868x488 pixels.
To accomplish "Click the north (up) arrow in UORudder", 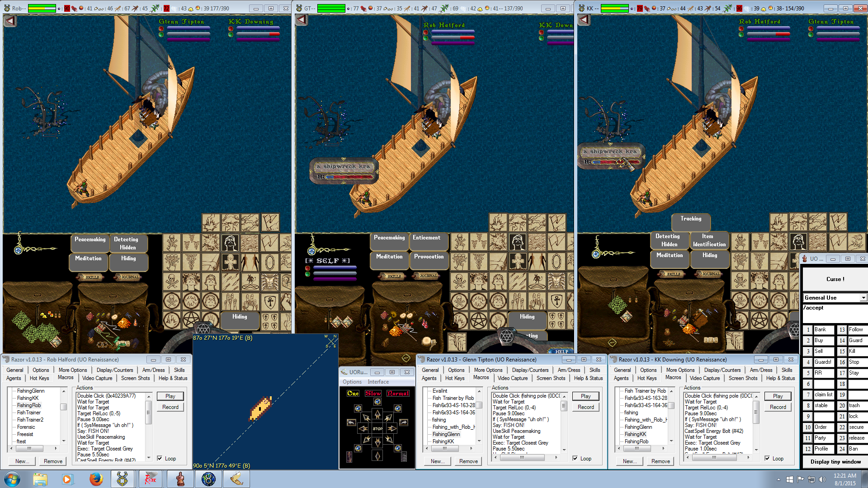I will 377,414.
